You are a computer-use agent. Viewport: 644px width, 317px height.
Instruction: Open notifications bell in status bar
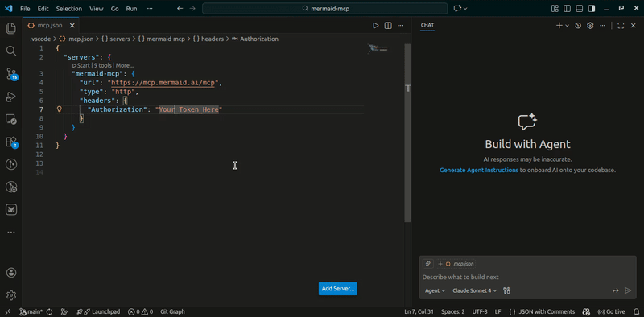(635, 311)
